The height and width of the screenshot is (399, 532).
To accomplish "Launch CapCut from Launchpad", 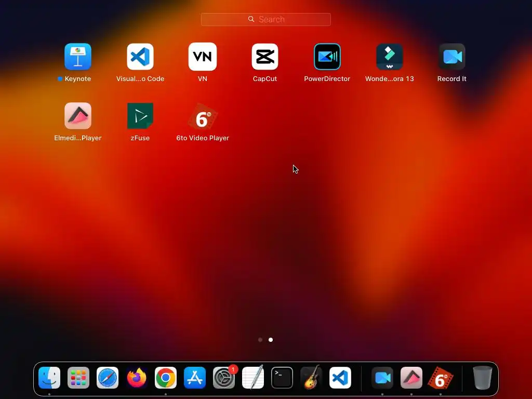I will 265,56.
